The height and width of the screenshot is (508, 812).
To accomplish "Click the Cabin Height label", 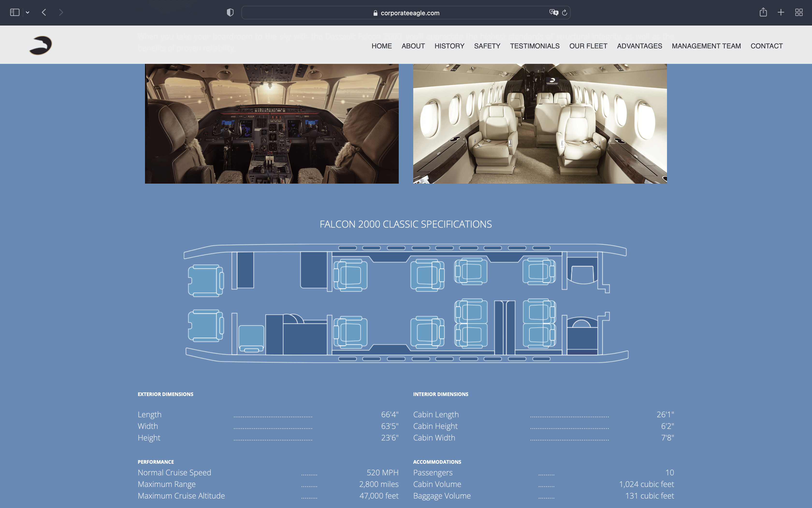I will coord(435,426).
